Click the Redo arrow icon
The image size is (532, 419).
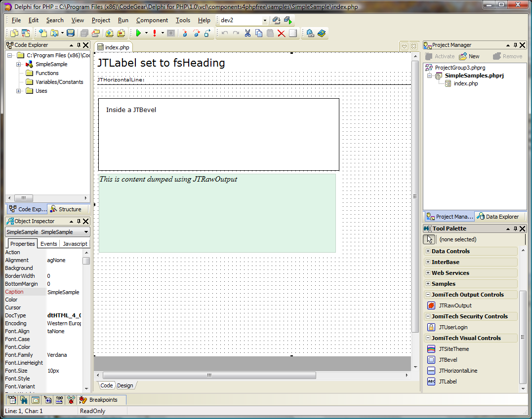click(236, 33)
